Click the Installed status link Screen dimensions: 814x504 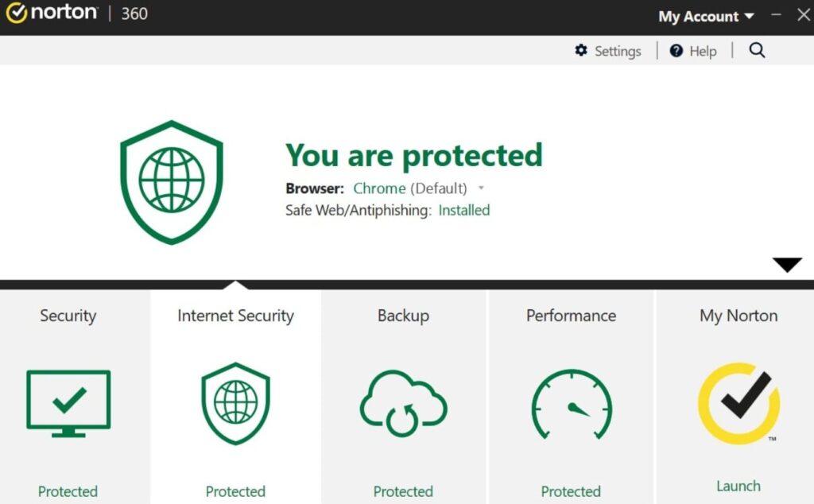(464, 210)
